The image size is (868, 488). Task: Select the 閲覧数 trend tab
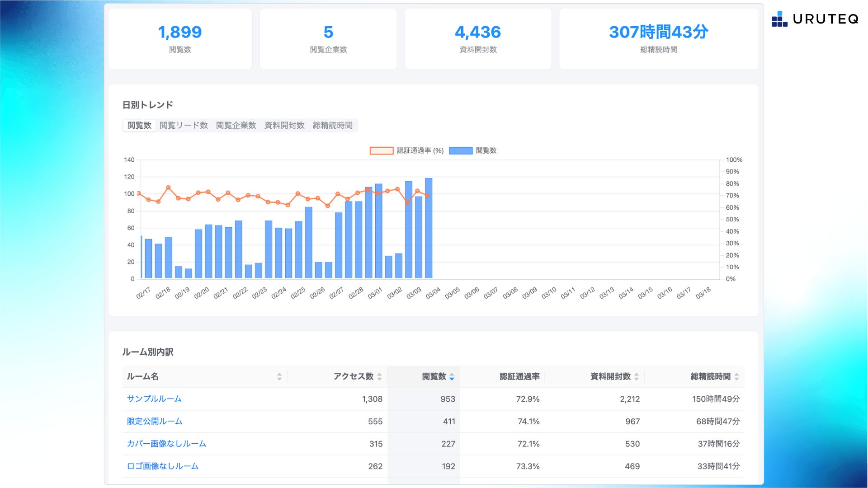[x=139, y=126]
